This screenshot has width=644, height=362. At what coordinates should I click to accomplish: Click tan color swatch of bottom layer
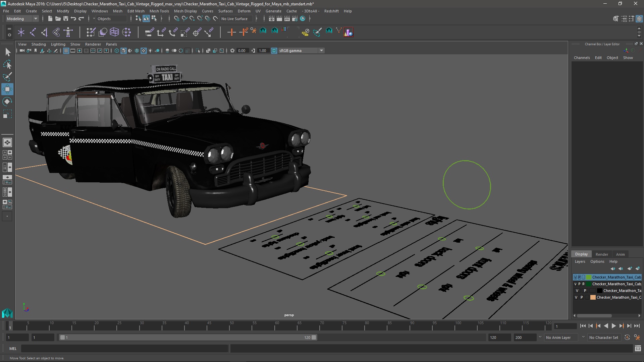click(593, 297)
